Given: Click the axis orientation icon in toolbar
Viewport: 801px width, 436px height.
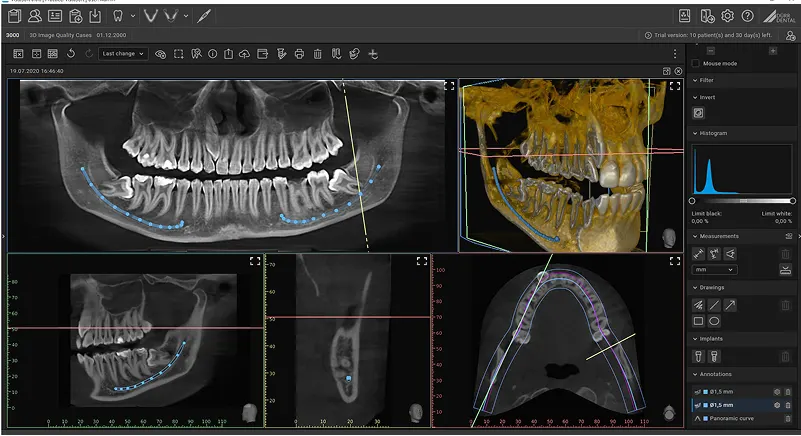Looking at the screenshot, I should pyautogui.click(x=373, y=54).
